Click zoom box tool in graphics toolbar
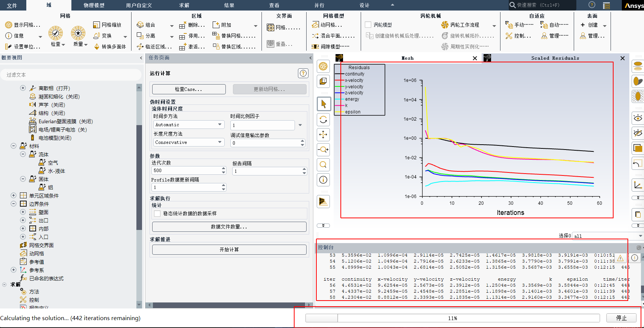The image size is (644, 328). pos(324,150)
